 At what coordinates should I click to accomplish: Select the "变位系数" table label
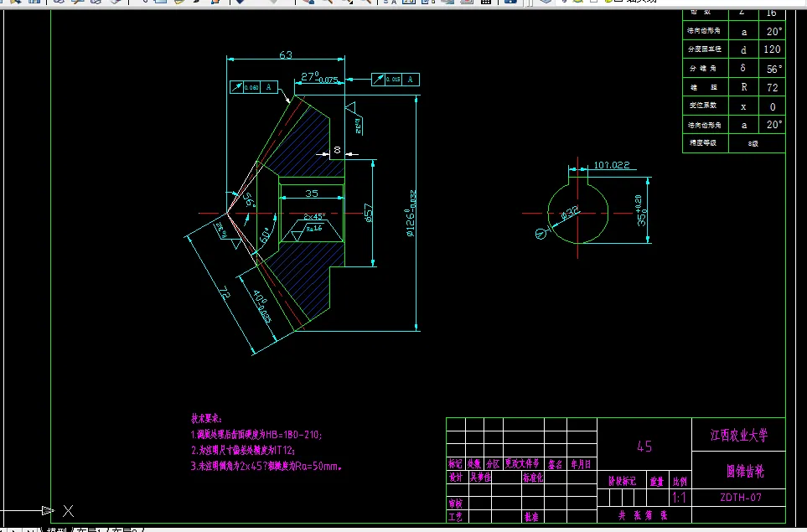click(x=703, y=105)
